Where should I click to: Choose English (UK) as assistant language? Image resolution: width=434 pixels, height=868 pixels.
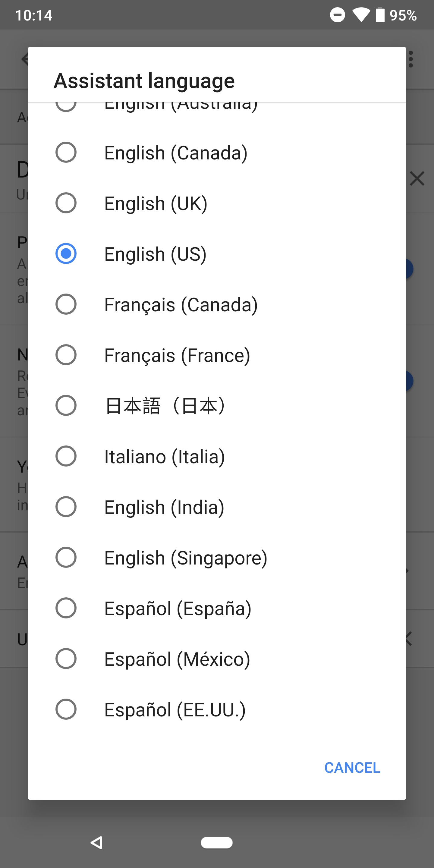66,203
